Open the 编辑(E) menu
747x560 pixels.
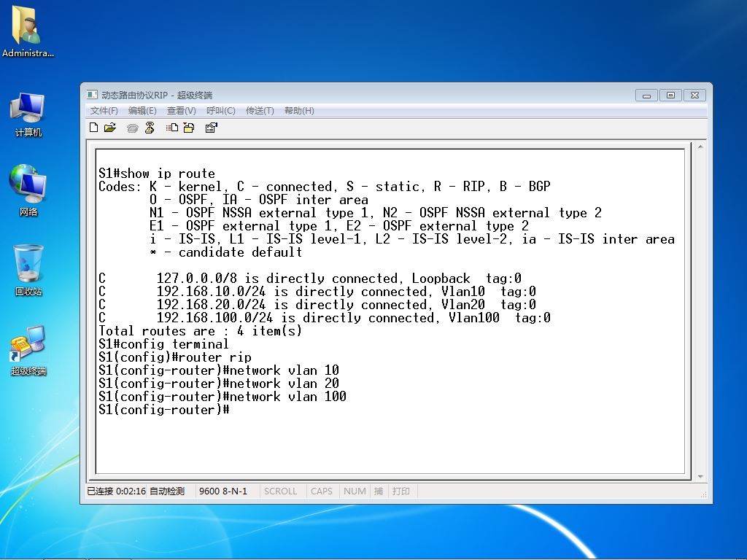pos(142,111)
